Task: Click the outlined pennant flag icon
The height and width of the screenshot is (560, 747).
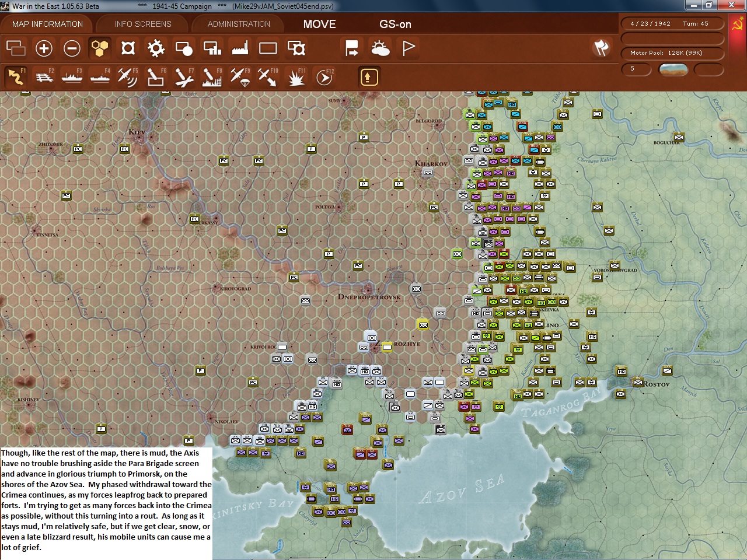Action: click(x=408, y=48)
